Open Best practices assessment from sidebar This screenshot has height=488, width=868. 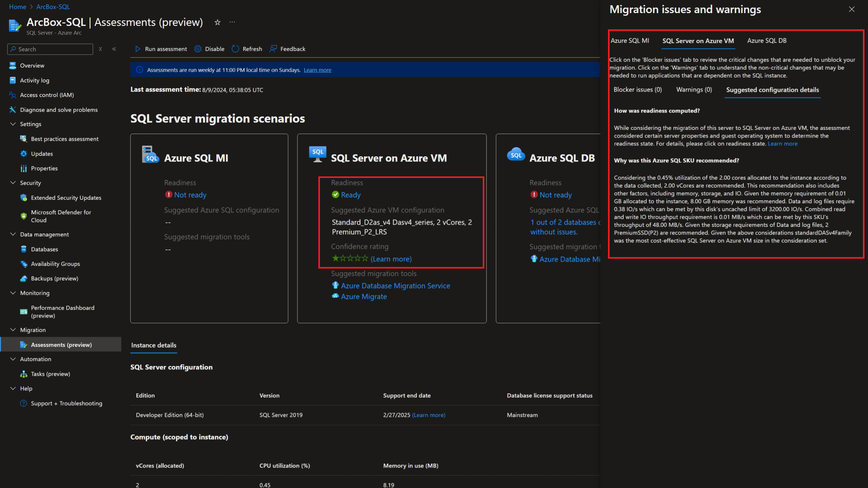(64, 139)
